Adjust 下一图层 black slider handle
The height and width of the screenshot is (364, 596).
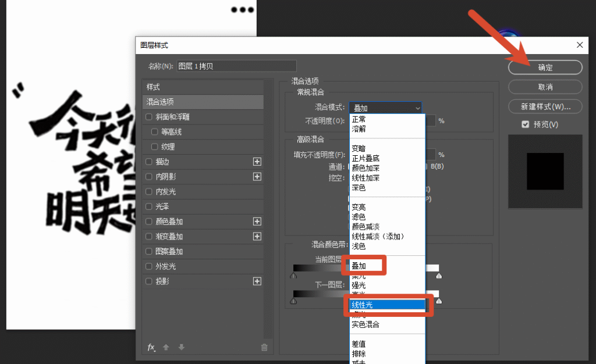click(293, 301)
